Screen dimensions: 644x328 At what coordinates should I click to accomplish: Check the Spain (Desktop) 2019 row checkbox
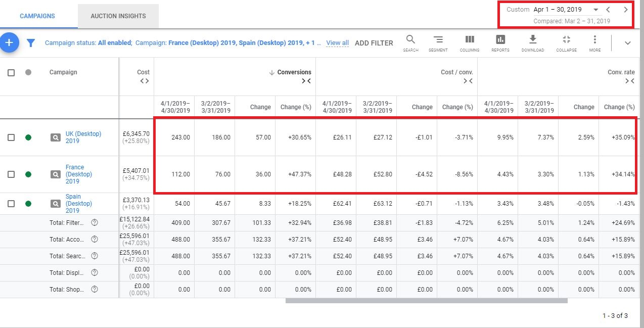[x=11, y=204]
